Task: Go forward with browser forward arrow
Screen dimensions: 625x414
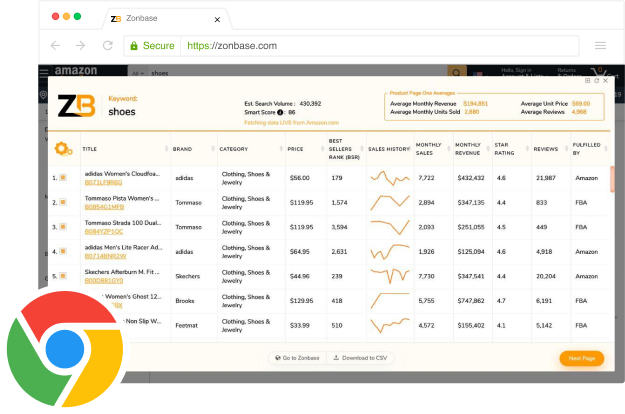Action: tap(80, 45)
